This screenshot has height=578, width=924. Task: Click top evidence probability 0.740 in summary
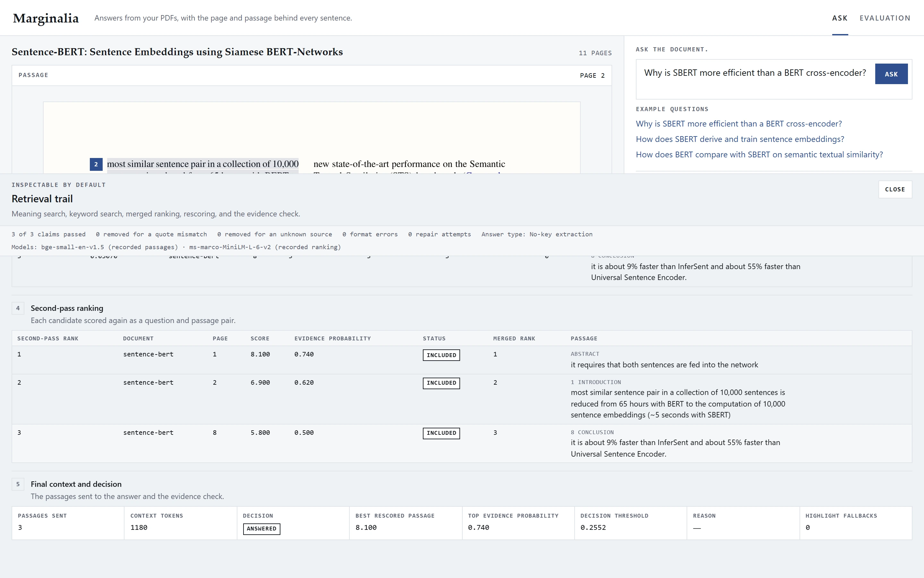(478, 528)
